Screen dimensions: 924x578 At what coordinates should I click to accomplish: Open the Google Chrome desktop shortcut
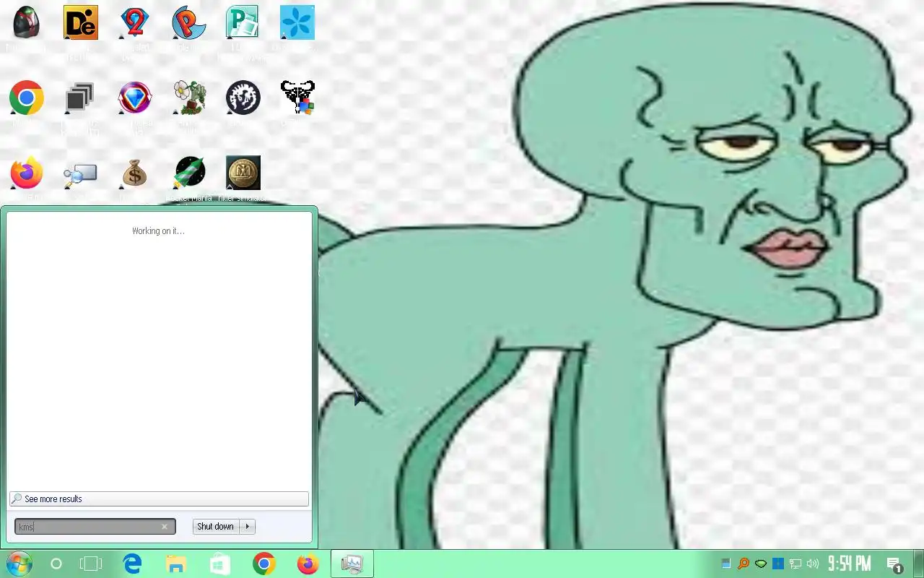pyautogui.click(x=27, y=98)
